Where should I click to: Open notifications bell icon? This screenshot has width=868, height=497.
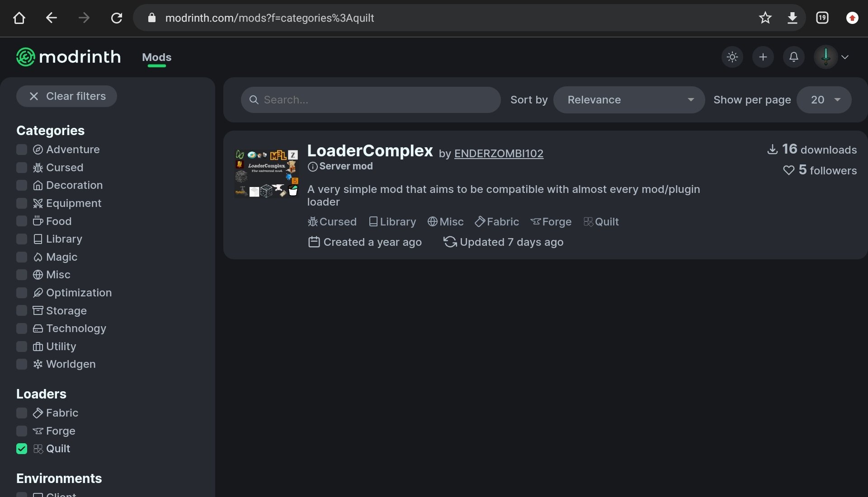pyautogui.click(x=794, y=57)
